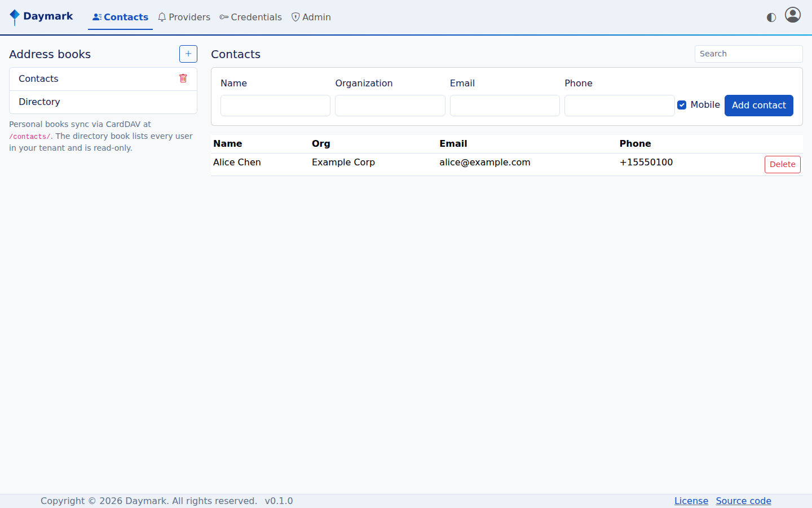
Task: Follow the Source code link
Action: click(744, 501)
